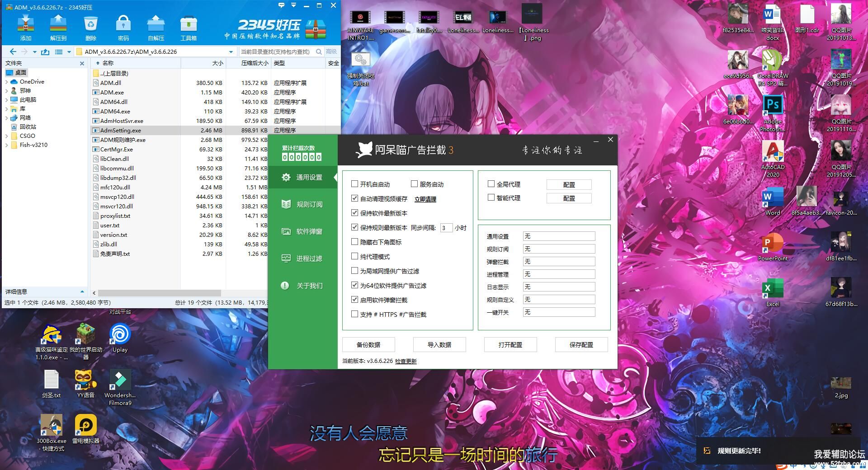The width and height of the screenshot is (868, 470).
Task: Select the Adobe Photoshop desktop icon
Action: click(x=773, y=106)
